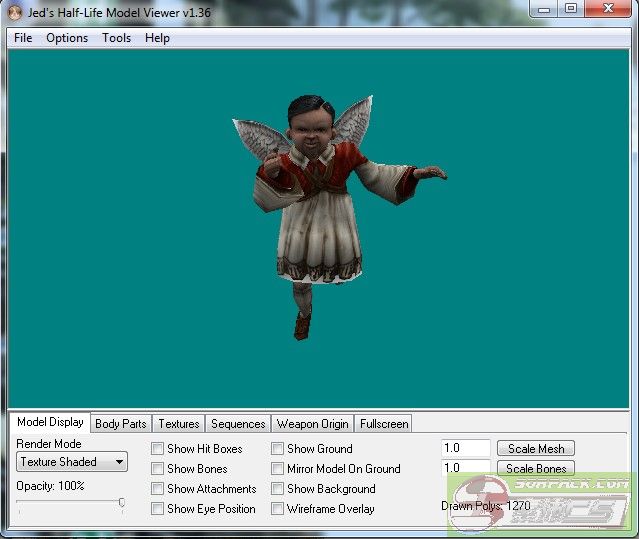The height and width of the screenshot is (539, 639).
Task: Click the Scale Mesh button
Action: (536, 448)
